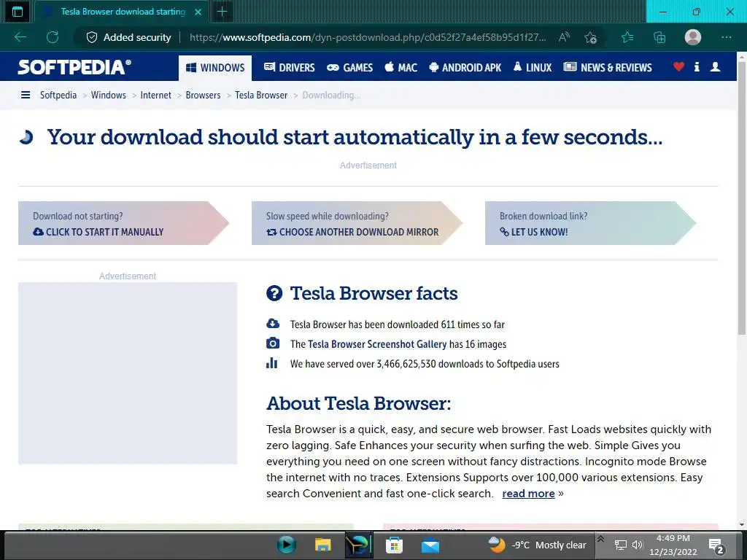The width and height of the screenshot is (747, 560).
Task: Open the Favorites list icon
Action: click(627, 37)
